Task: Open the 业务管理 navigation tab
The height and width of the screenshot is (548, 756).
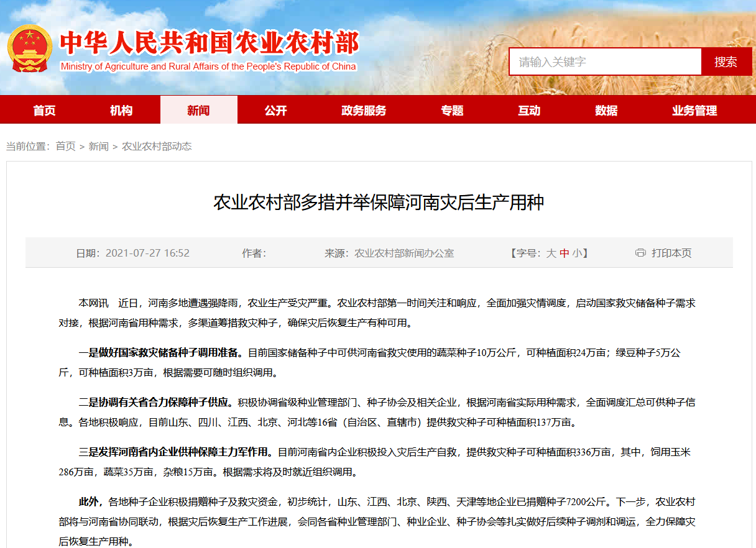Action: coord(694,110)
